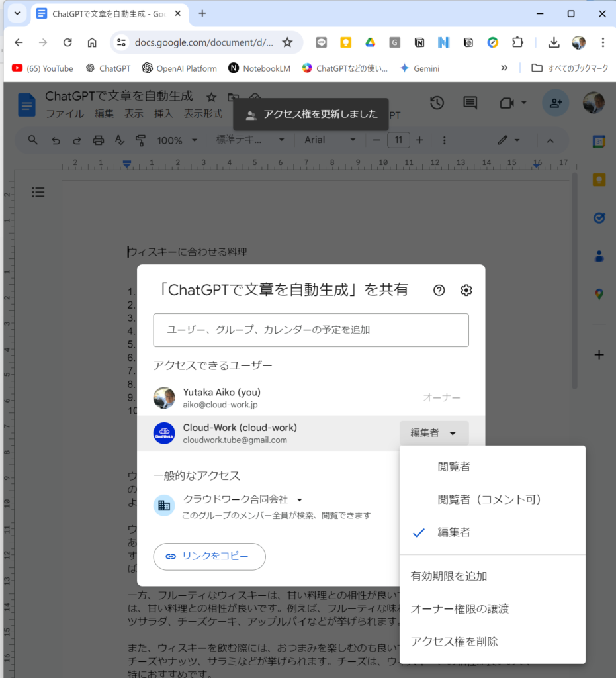Click the add users input field
This screenshot has width=616, height=678.
coord(311,330)
